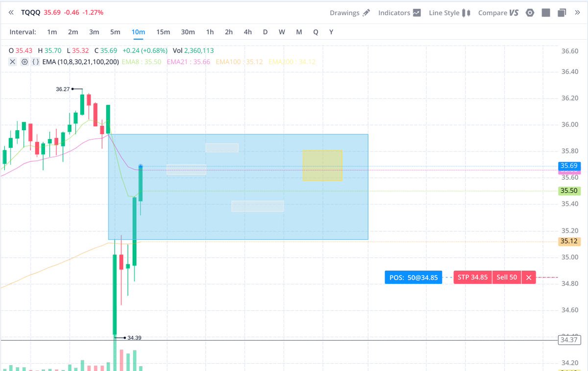
Task: Select the 1h interval
Action: [x=210, y=32]
